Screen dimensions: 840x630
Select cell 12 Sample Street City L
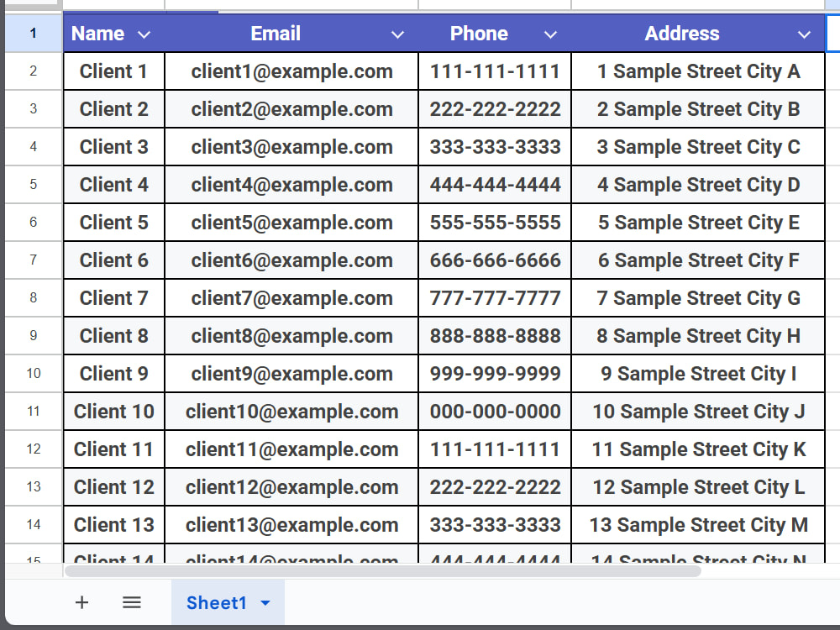click(x=698, y=486)
